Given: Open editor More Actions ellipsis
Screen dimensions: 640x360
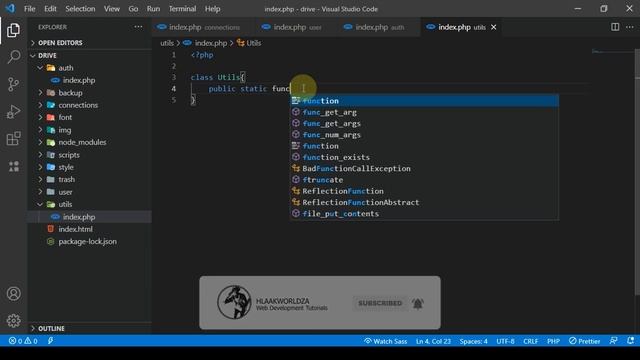Looking at the screenshot, I should [x=630, y=27].
